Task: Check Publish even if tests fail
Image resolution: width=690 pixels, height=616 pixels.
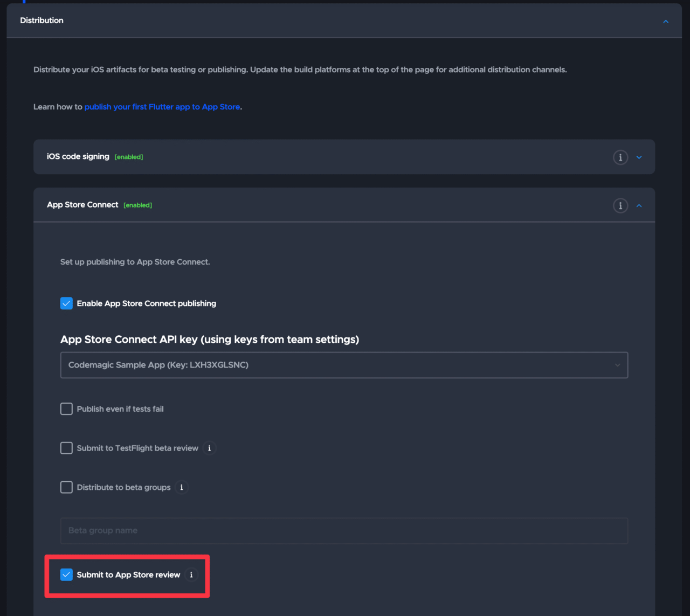Action: pyautogui.click(x=66, y=409)
